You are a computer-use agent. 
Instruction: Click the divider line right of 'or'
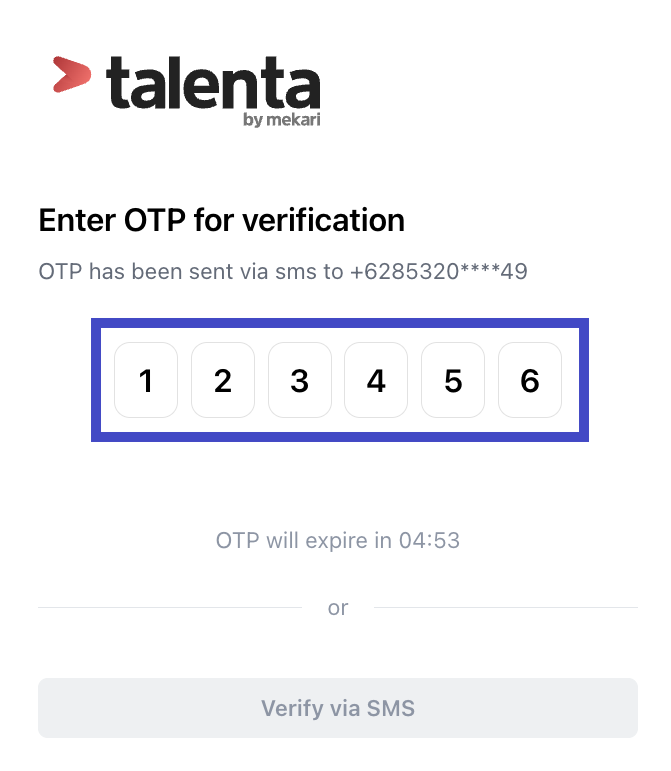(506, 608)
